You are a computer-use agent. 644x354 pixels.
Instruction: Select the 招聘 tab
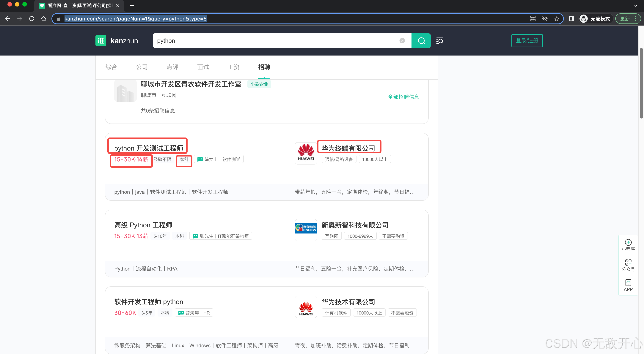(264, 67)
